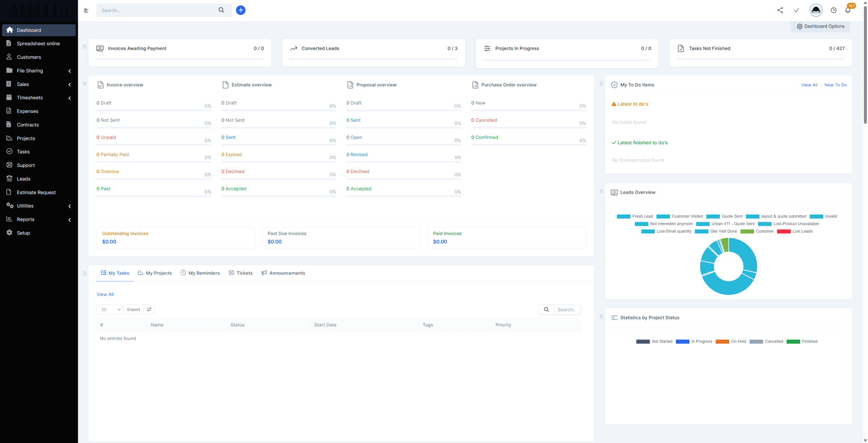Screen dimensions: 868x443
Task: Click View All in My To Do Items
Action: pyautogui.click(x=809, y=85)
